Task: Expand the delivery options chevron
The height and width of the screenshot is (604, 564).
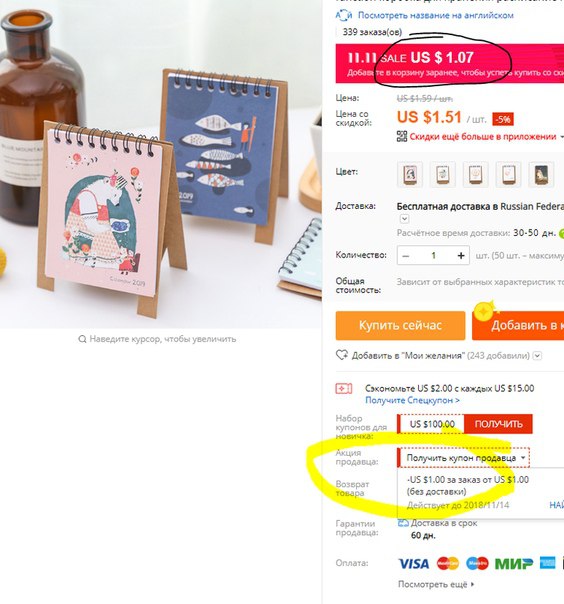Action: 404,219
